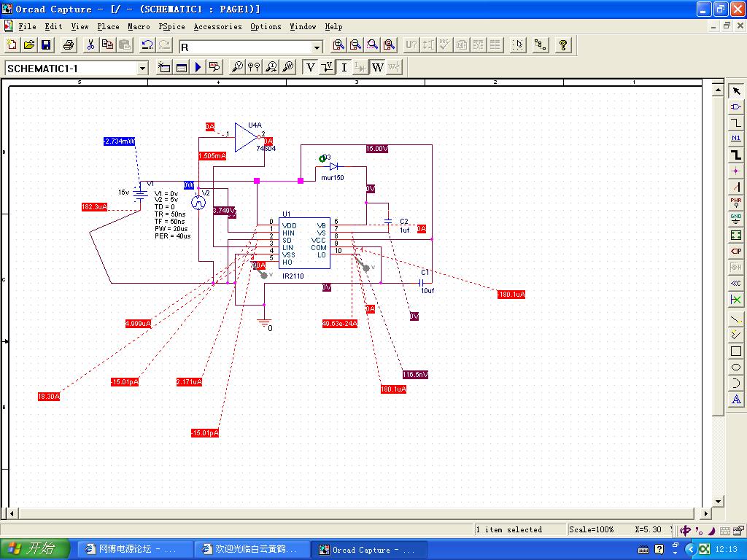Select the Place Port tool
The width and height of the screenshot is (747, 560).
point(736,251)
